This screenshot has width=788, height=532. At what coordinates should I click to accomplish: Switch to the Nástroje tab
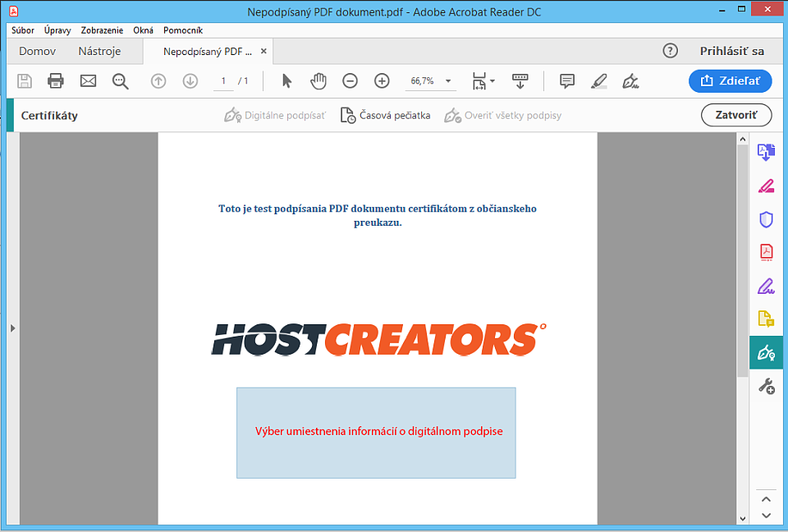pyautogui.click(x=99, y=51)
